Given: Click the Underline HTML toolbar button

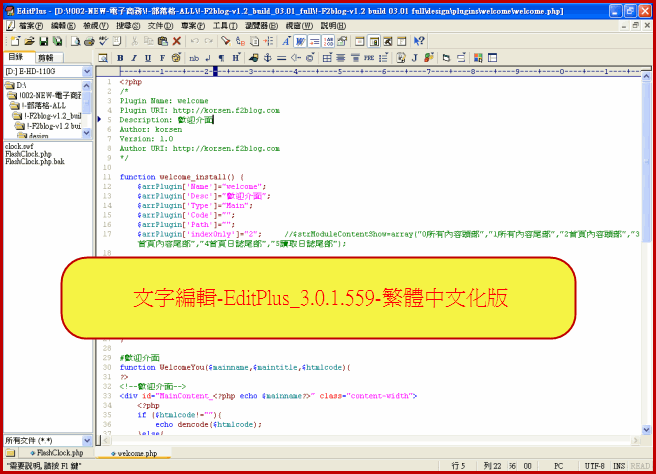Looking at the screenshot, I should click(x=148, y=58).
